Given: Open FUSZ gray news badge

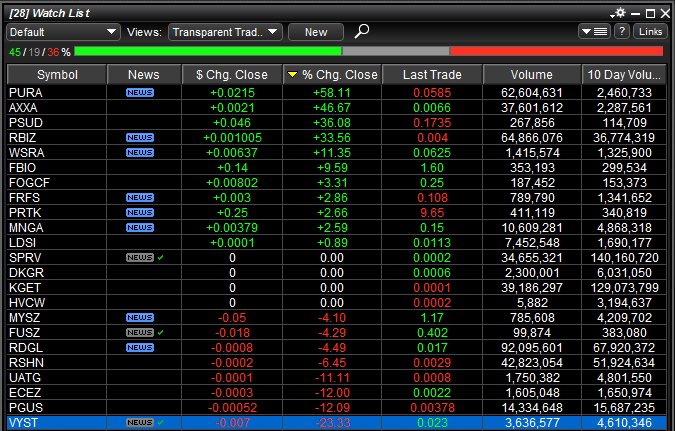Looking at the screenshot, I should point(140,332).
